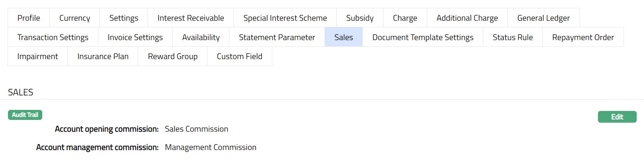Open the Audit Trail

click(25, 115)
